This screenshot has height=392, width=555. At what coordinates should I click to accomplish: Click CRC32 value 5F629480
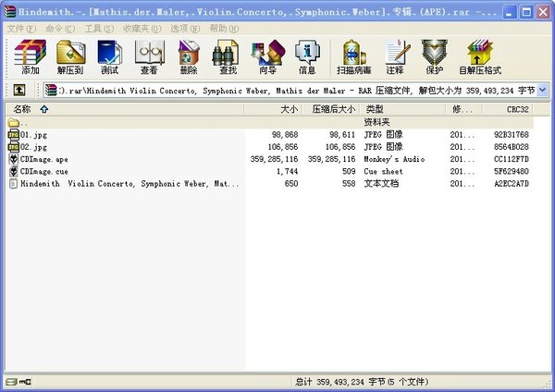coord(512,172)
